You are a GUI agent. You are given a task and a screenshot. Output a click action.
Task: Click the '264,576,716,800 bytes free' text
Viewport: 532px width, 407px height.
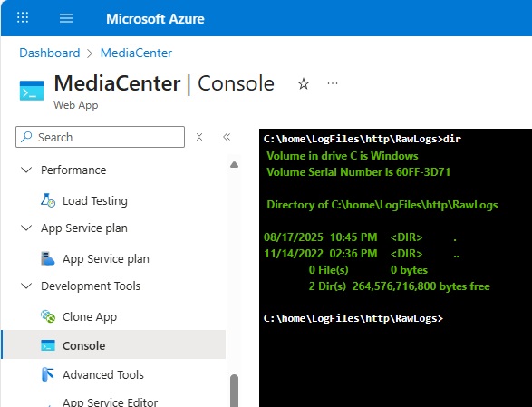421,286
